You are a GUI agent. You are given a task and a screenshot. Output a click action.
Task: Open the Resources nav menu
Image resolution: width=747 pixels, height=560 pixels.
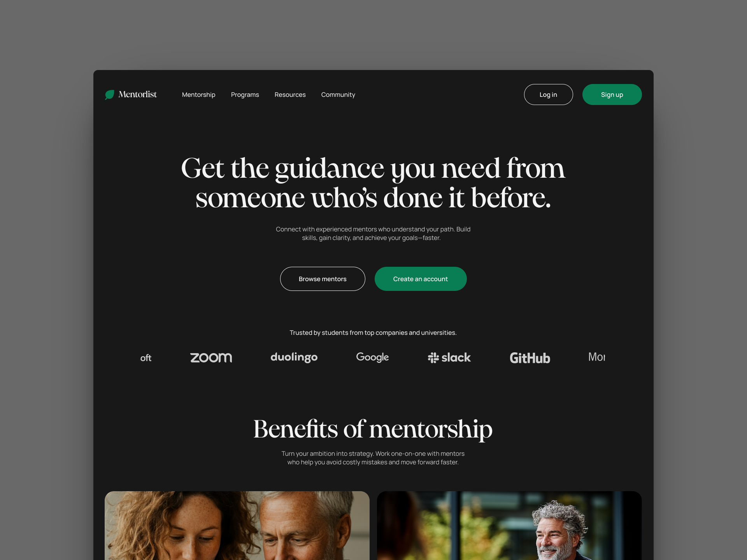tap(290, 94)
